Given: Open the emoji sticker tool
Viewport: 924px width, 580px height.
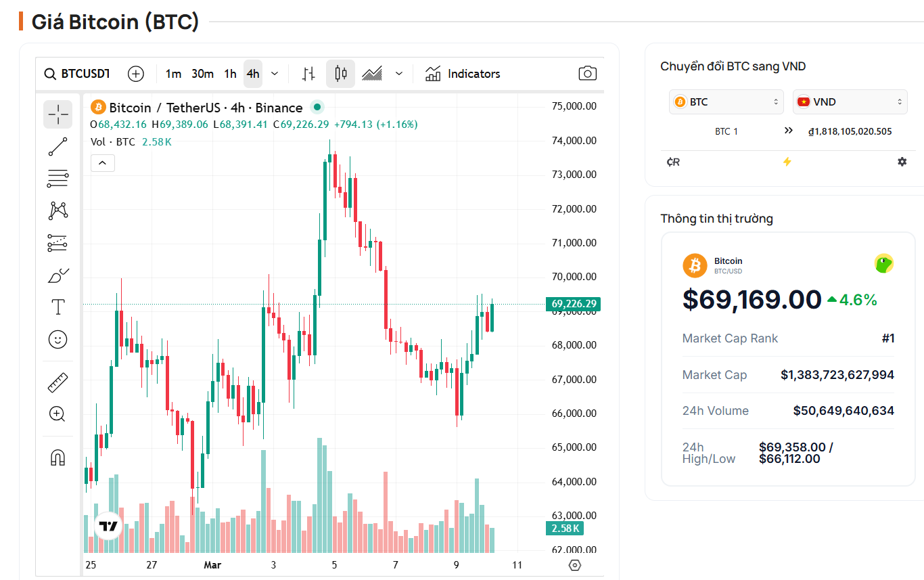Looking at the screenshot, I should coord(57,339).
